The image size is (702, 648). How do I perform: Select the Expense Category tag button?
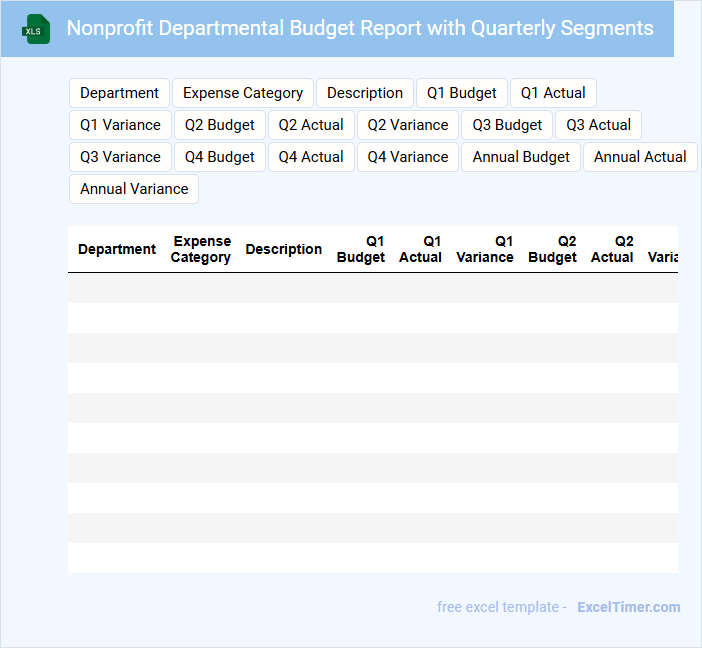click(243, 93)
